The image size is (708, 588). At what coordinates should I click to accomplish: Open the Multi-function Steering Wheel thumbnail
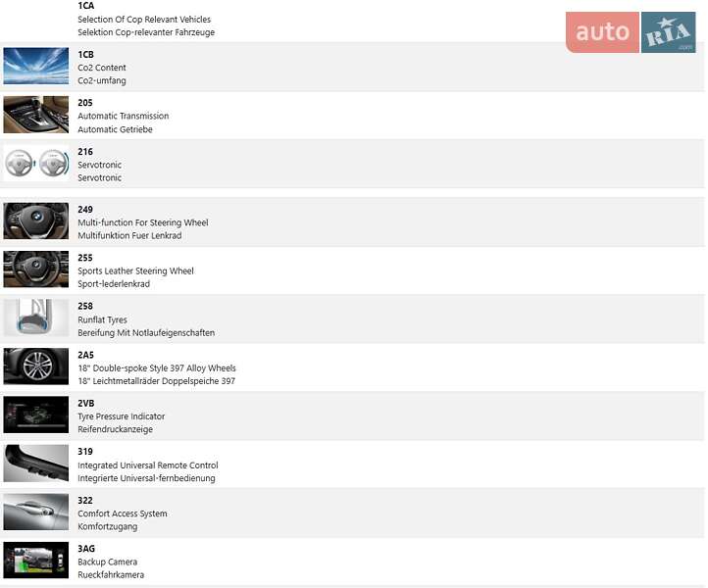[x=36, y=221]
